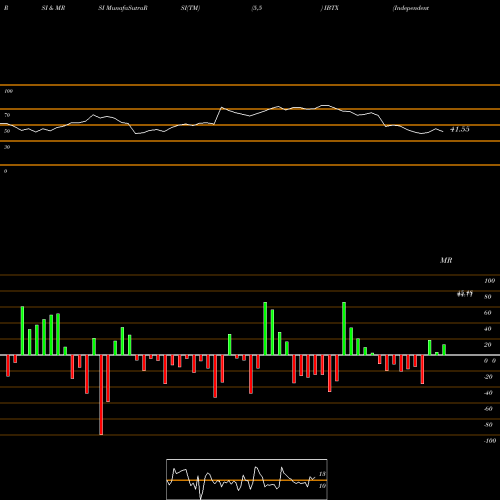The image size is (500, 500).
Task: Click the 'SI & MR' header text
Action: coord(53,8)
